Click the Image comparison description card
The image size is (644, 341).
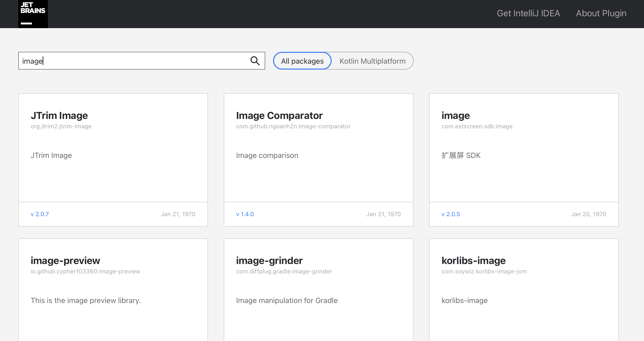(267, 155)
